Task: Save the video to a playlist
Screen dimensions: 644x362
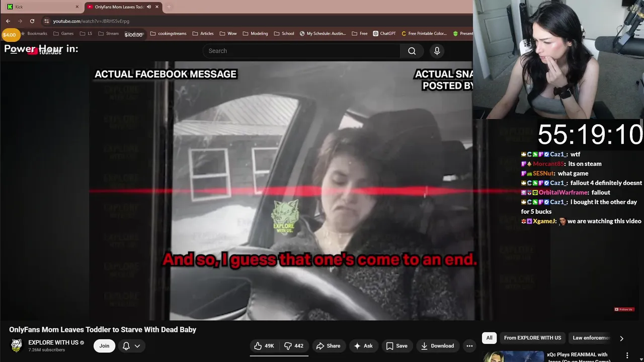Action: 396,346
